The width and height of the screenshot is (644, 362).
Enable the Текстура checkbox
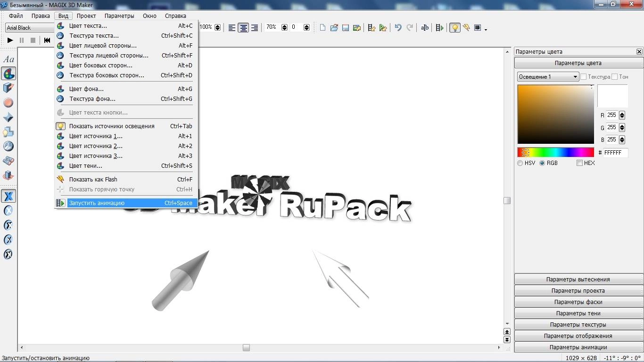point(584,76)
